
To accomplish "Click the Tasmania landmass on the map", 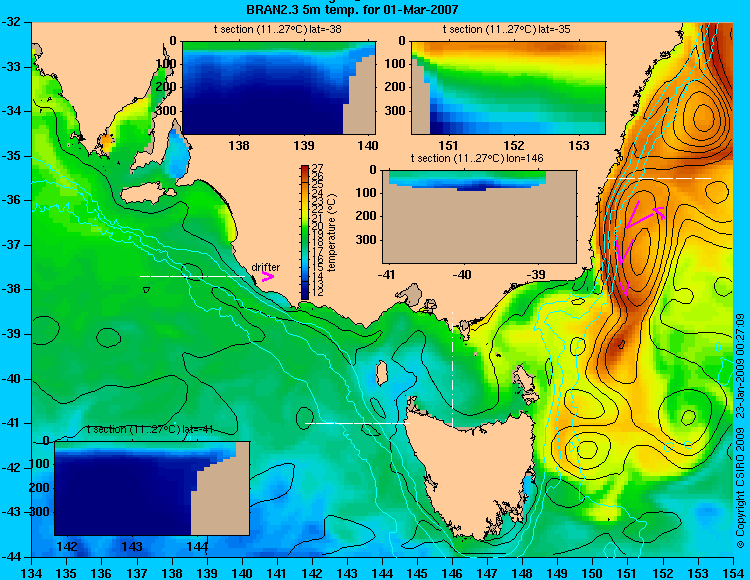I will tap(471, 476).
